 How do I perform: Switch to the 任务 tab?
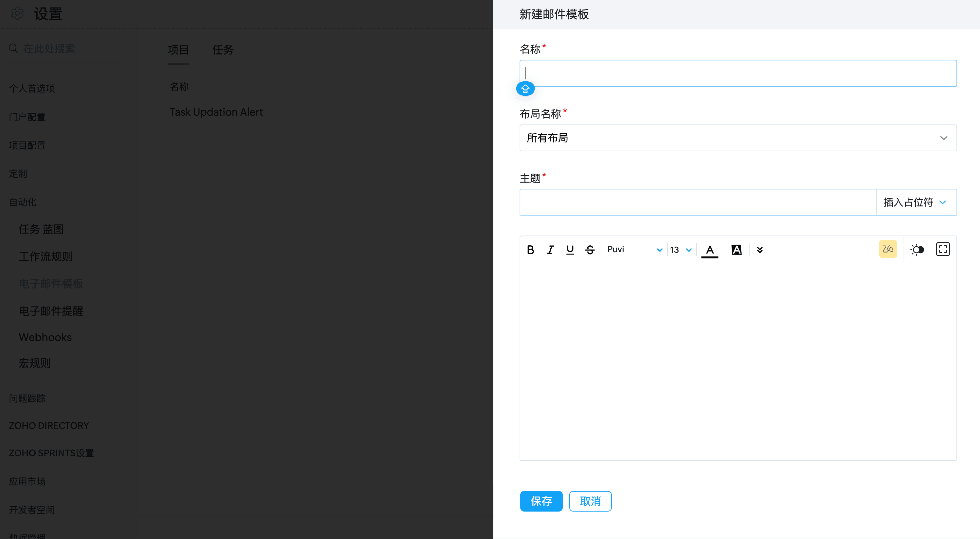223,50
